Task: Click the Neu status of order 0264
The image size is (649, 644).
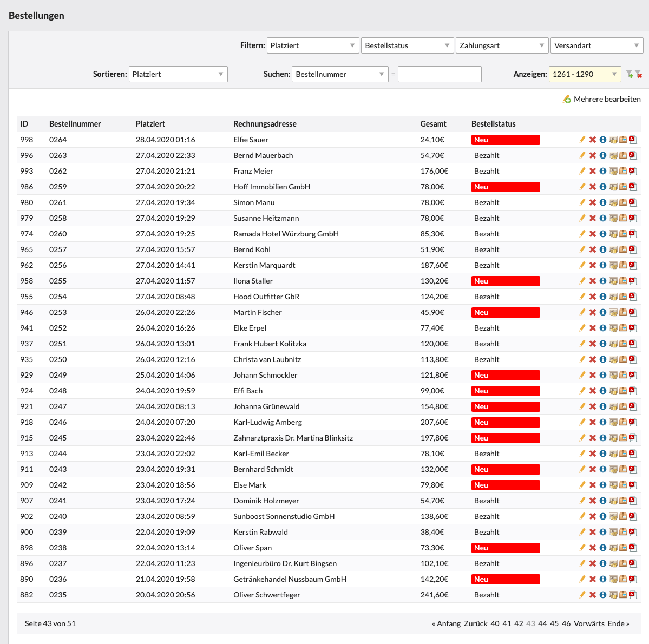Action: point(506,140)
